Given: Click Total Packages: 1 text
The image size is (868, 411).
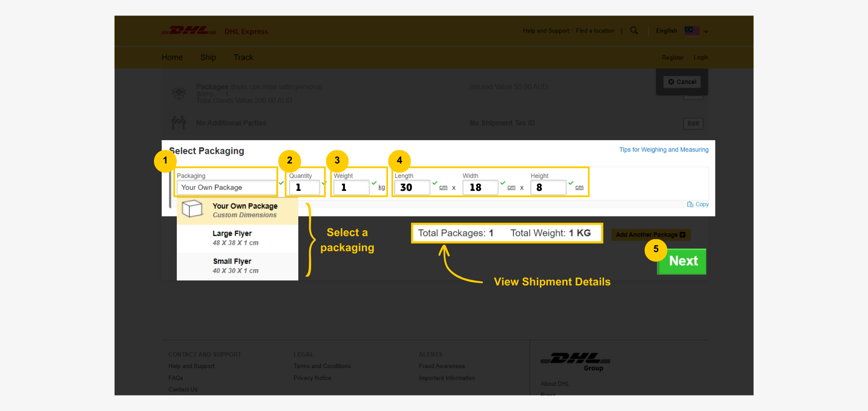Looking at the screenshot, I should click(x=455, y=233).
